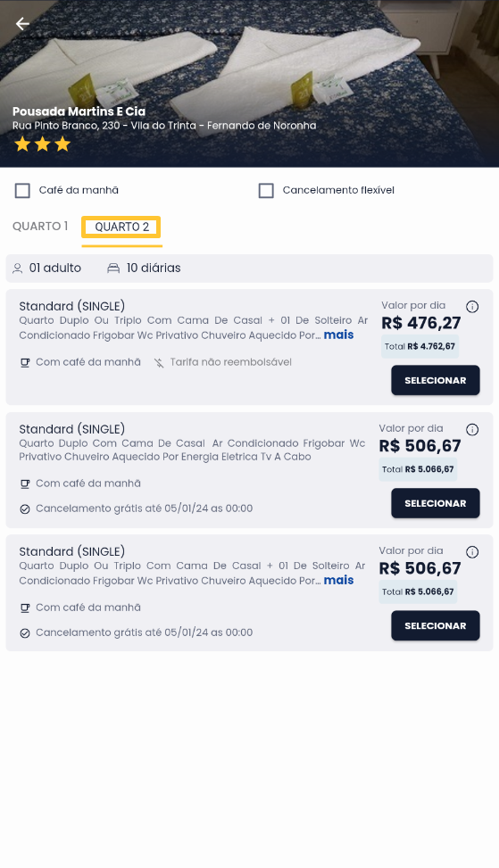Expand third room description with 'mais'
499x868 pixels.
338,580
